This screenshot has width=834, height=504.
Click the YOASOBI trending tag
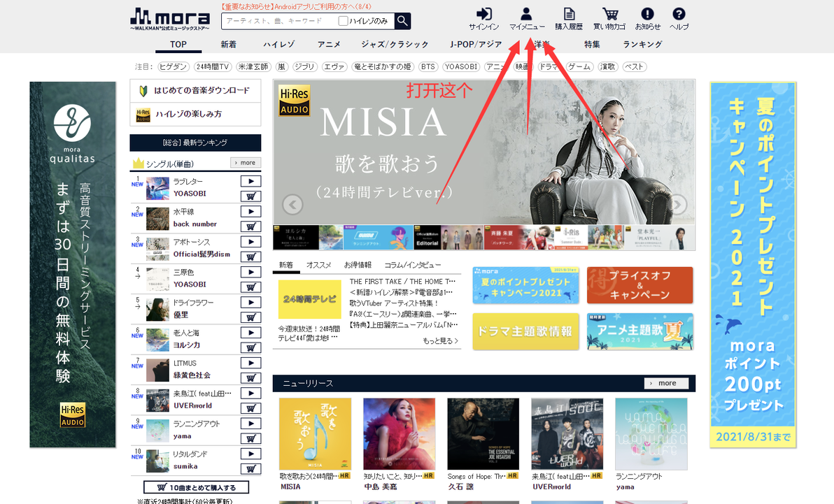[461, 66]
